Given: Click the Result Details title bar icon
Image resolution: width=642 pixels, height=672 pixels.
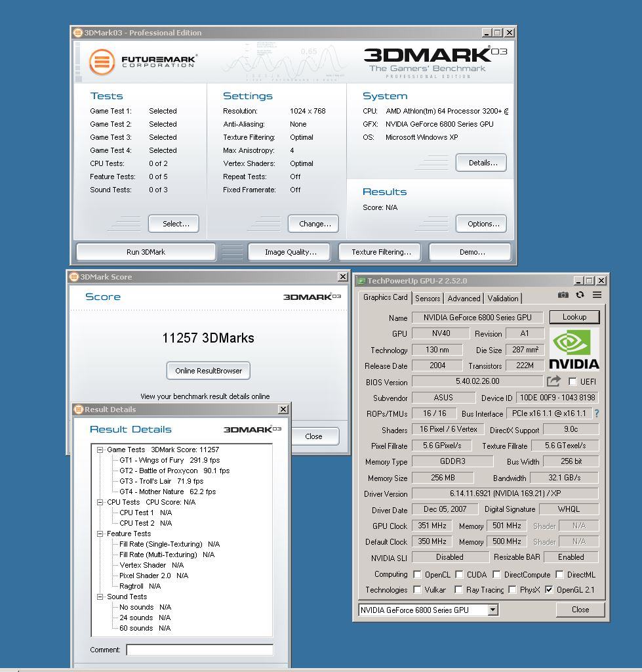Looking at the screenshot, I should [x=79, y=409].
